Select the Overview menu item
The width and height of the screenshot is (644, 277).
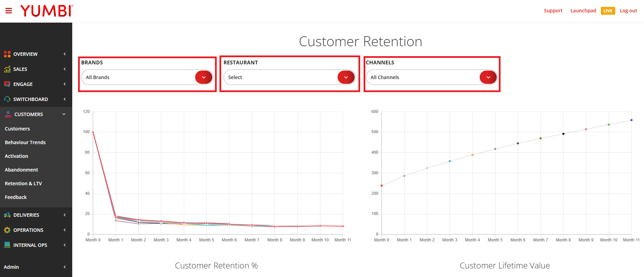[x=36, y=54]
